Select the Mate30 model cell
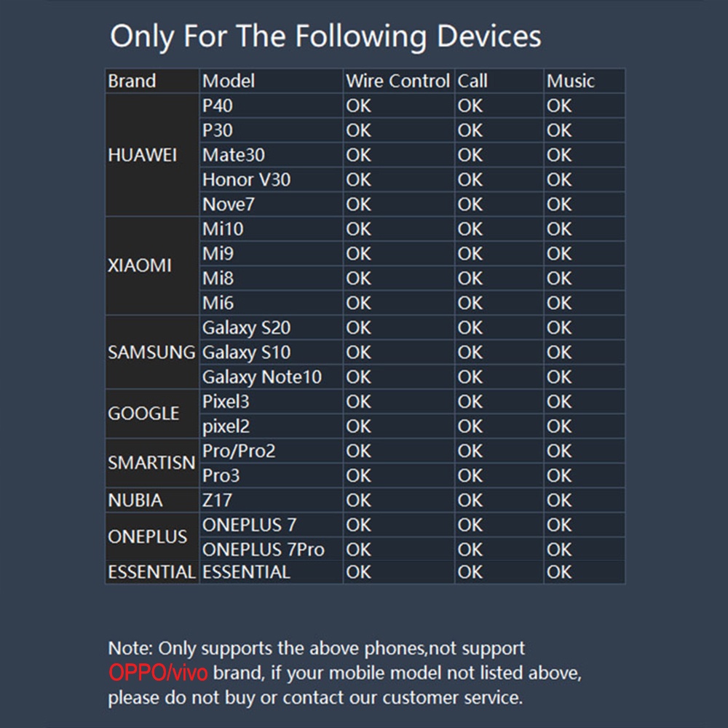Viewport: 728px width, 728px height. (x=271, y=154)
